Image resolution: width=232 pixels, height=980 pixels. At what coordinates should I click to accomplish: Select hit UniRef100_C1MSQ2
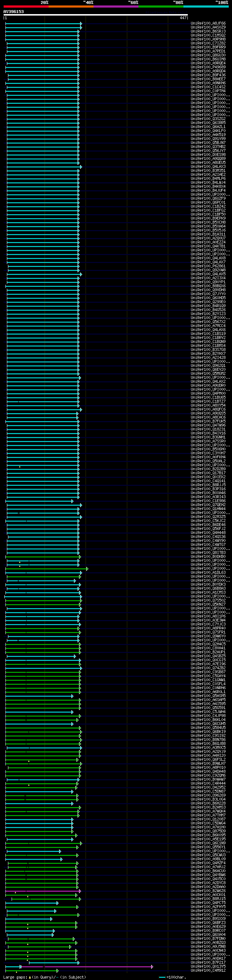click(x=208, y=35)
